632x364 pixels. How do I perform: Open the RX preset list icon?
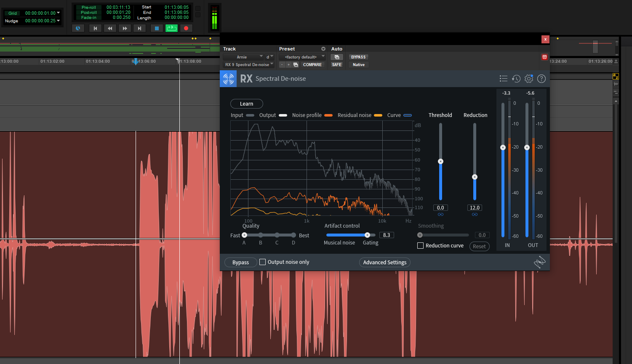(504, 79)
